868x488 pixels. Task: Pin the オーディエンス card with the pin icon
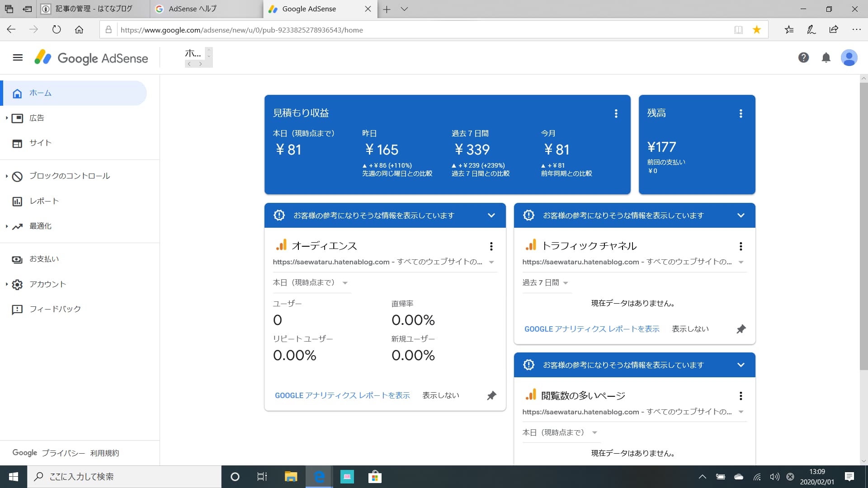tap(491, 395)
